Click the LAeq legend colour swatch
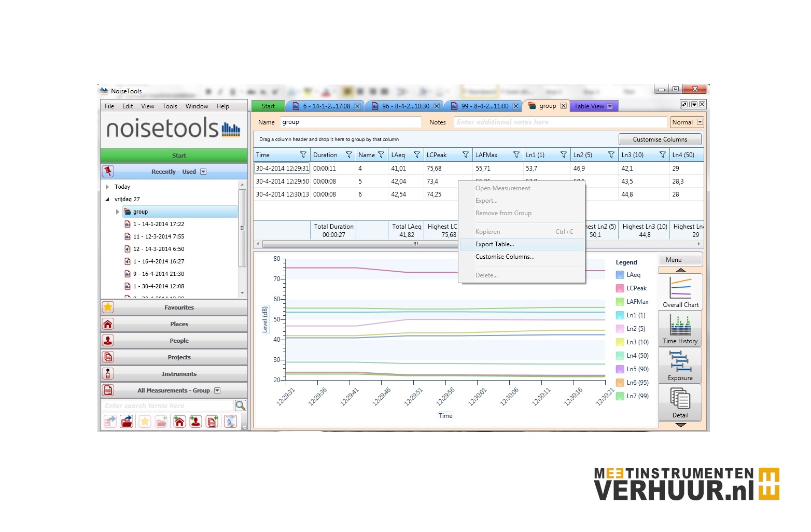The image size is (811, 532). point(620,275)
